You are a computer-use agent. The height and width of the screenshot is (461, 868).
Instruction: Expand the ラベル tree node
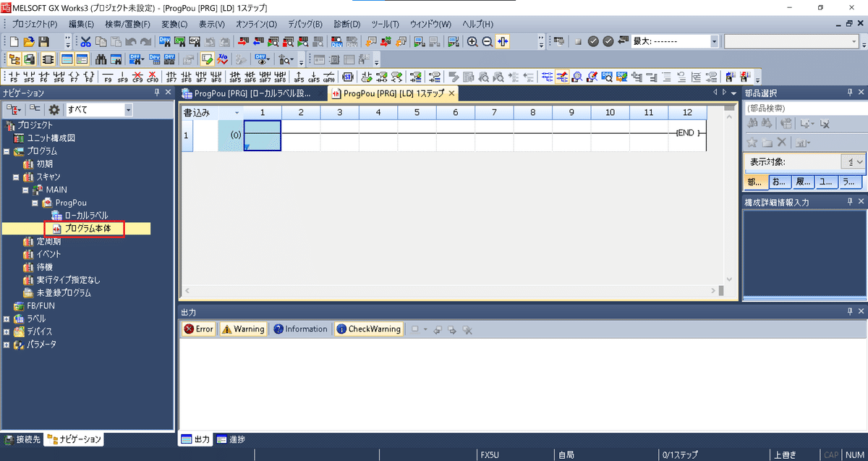tap(7, 318)
